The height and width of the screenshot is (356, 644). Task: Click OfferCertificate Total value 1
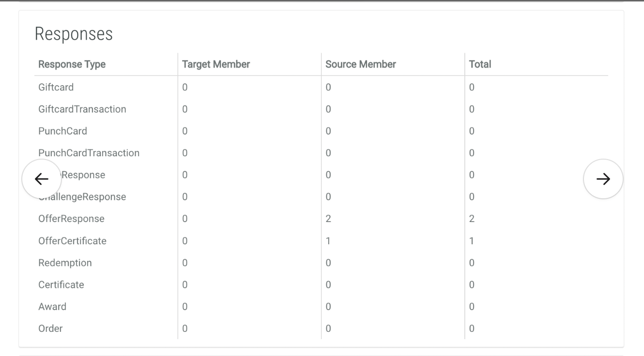[472, 241]
